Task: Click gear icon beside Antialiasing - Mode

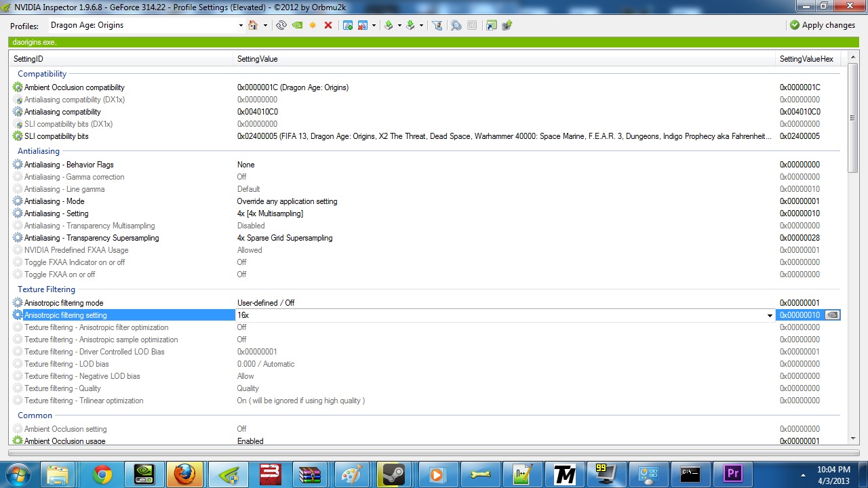Action: [x=18, y=201]
